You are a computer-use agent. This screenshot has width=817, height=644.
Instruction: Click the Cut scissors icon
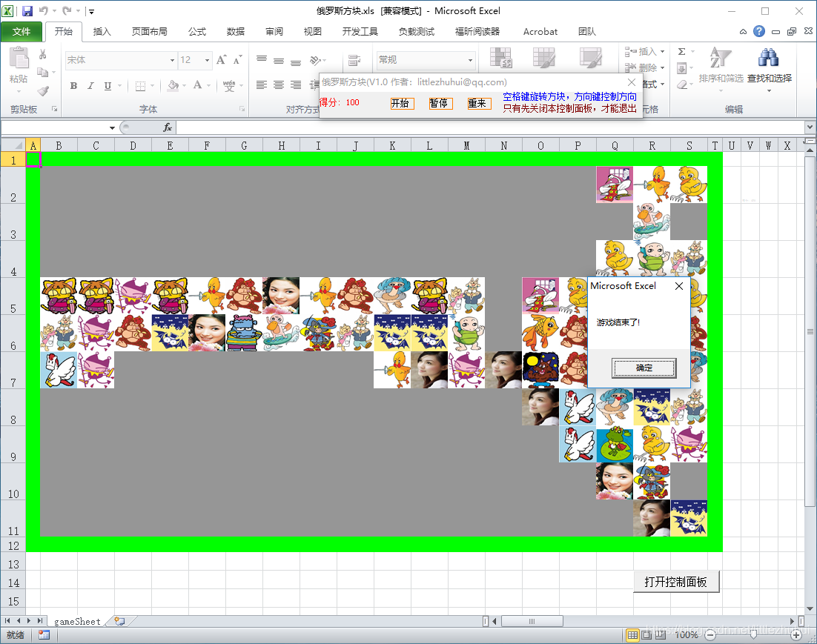point(43,55)
